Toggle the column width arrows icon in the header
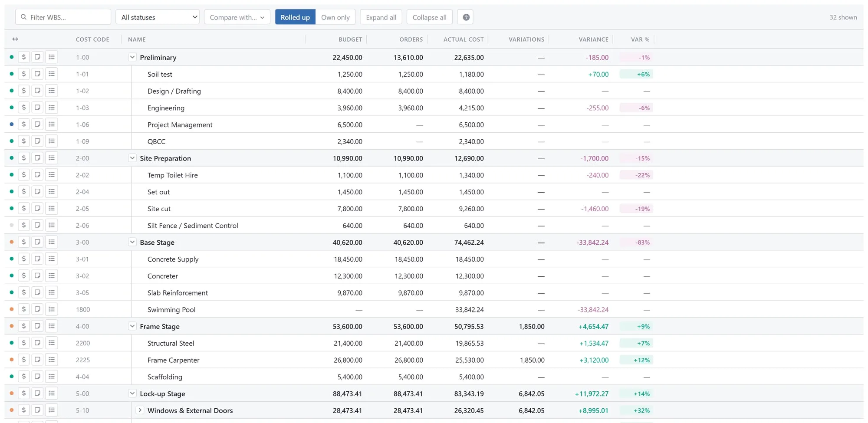Screen dimensions: 868x423 pyautogui.click(x=15, y=39)
